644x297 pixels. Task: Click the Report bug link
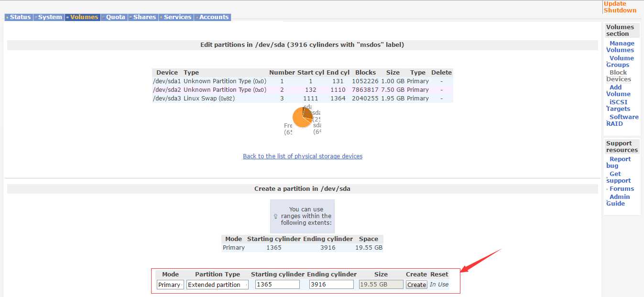tap(619, 163)
